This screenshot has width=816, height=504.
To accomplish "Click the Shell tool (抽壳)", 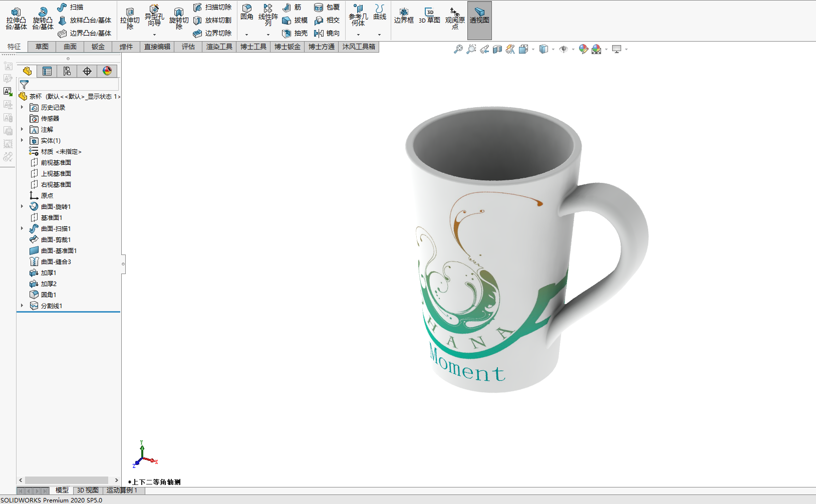I will [x=295, y=33].
